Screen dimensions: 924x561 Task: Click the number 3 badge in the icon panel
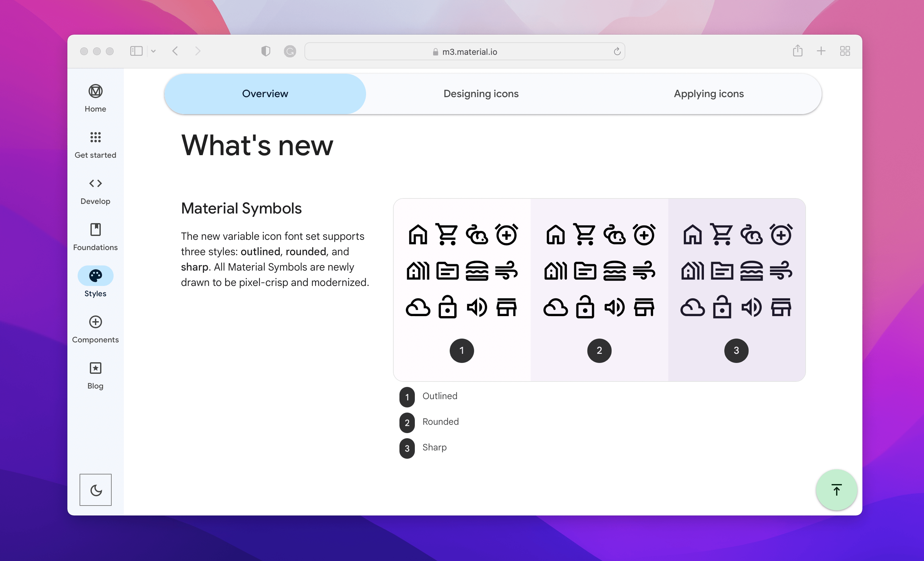[736, 350]
